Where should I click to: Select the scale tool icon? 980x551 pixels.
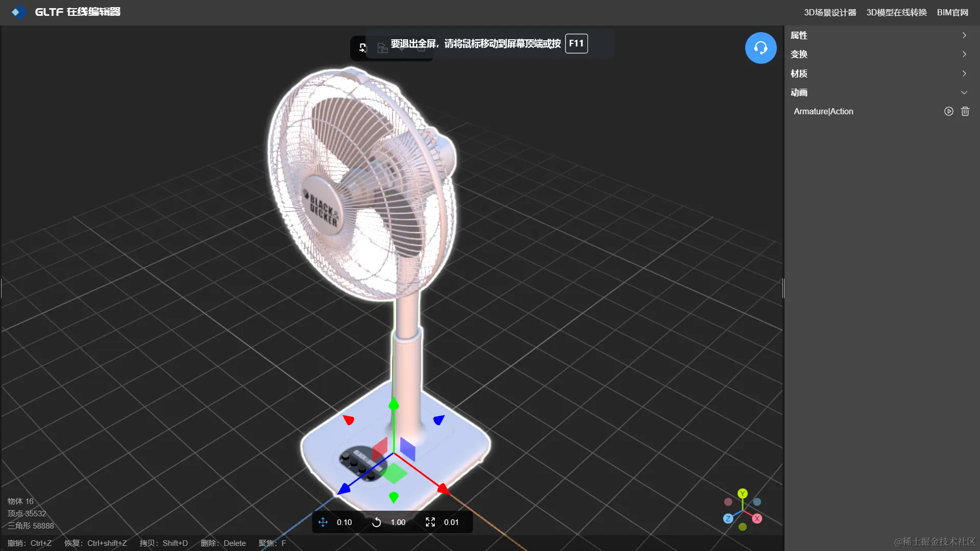click(430, 522)
